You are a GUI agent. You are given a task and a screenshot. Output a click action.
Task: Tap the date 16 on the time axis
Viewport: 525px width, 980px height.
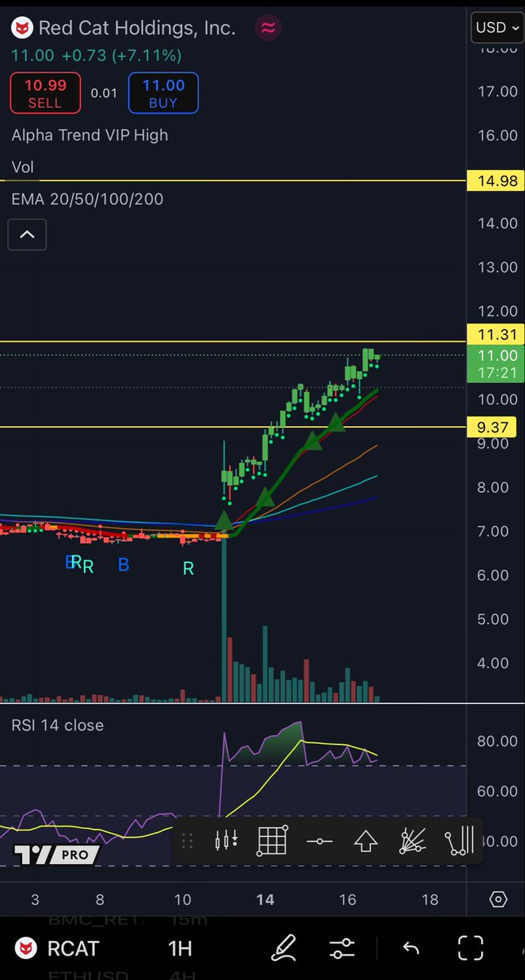[x=348, y=900]
